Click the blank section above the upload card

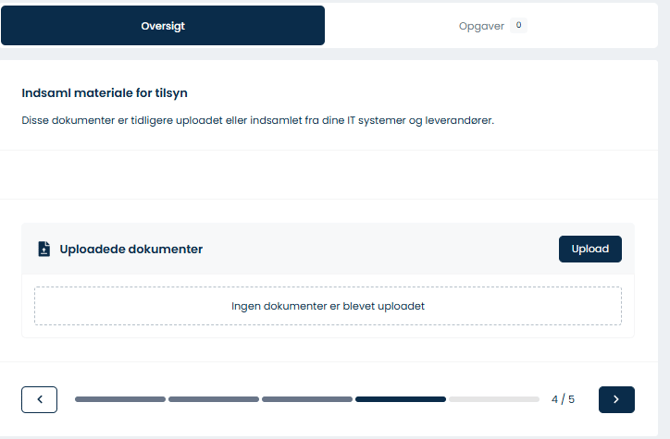[327, 175]
